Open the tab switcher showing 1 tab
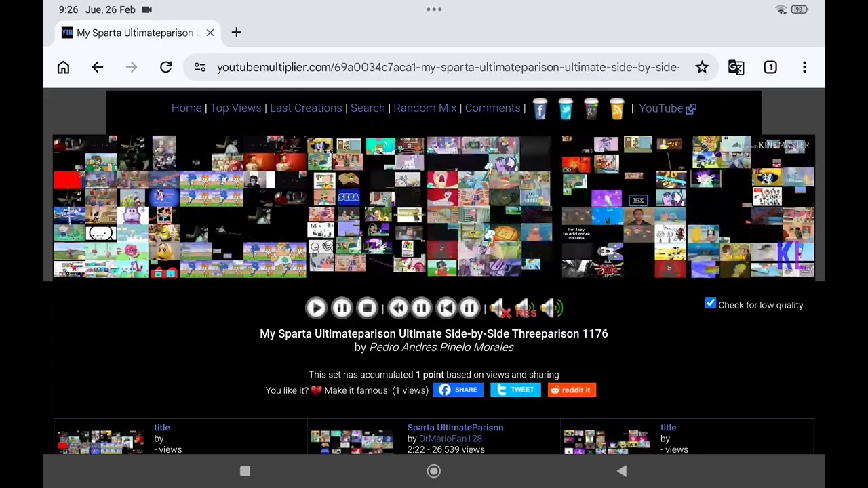Viewport: 868px width, 488px height. coord(770,67)
